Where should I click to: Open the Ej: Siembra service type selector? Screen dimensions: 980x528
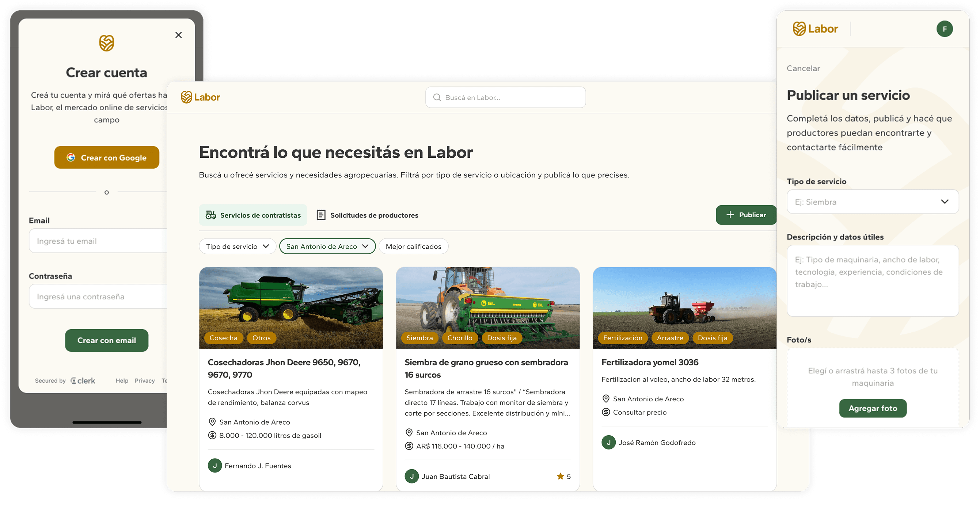(x=872, y=202)
